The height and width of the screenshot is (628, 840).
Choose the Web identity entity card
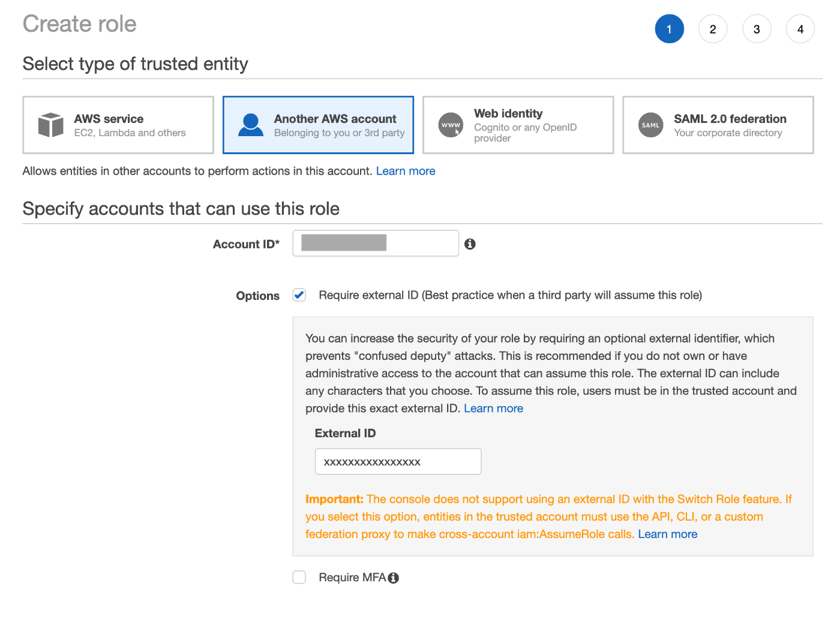tap(518, 125)
